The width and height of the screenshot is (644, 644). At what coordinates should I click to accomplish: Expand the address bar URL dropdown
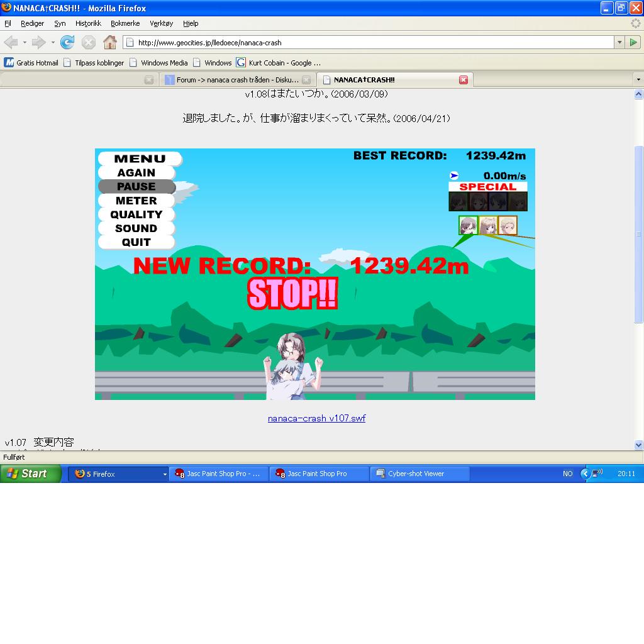619,42
